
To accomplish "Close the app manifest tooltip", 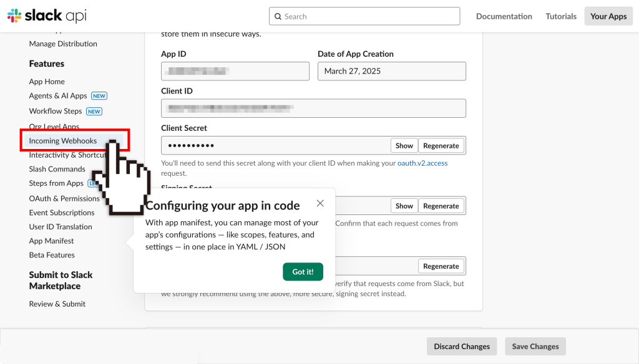I will pos(320,203).
